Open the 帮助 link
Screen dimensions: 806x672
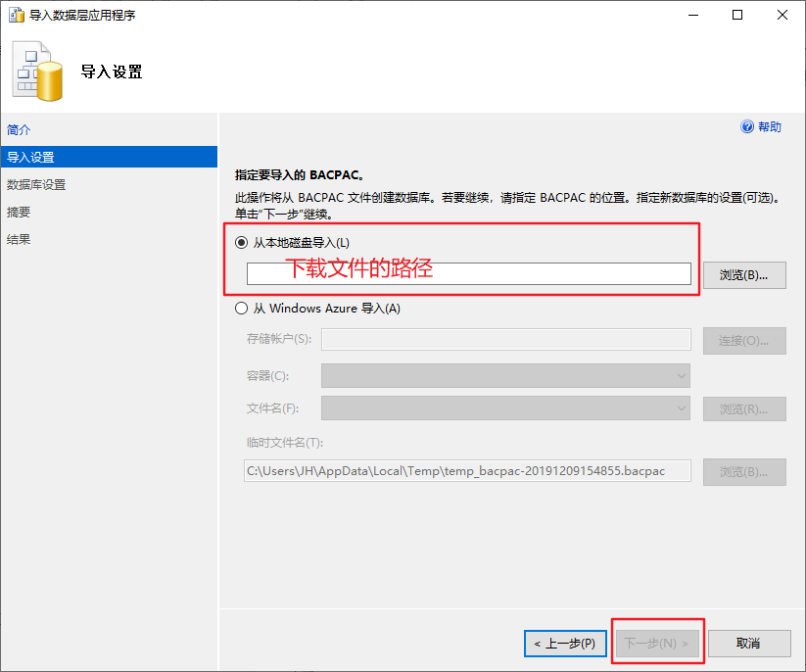pos(770,127)
